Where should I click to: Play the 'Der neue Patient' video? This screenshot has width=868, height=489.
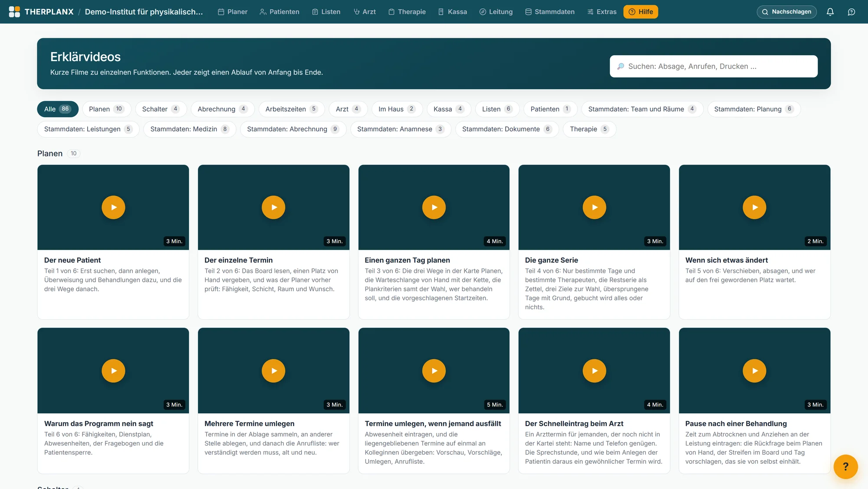tap(113, 207)
